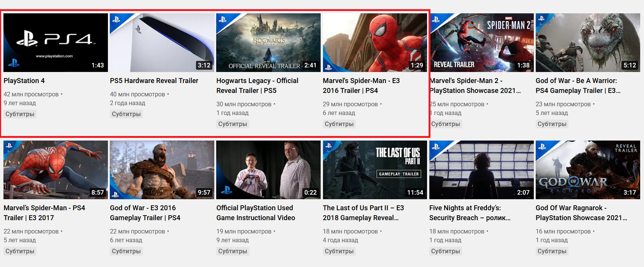This screenshot has height=267, width=644.
Task: Click the 0:22 duration badge
Action: pyautogui.click(x=310, y=192)
